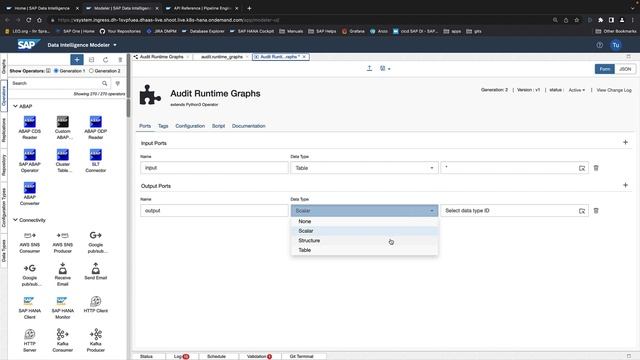Add a new output port
The height and width of the screenshot is (360, 640).
click(x=625, y=185)
